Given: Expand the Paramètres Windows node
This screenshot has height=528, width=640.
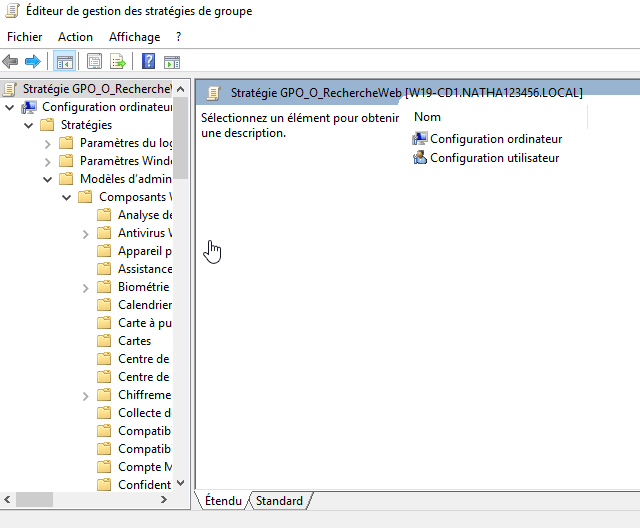Looking at the screenshot, I should click(48, 162).
